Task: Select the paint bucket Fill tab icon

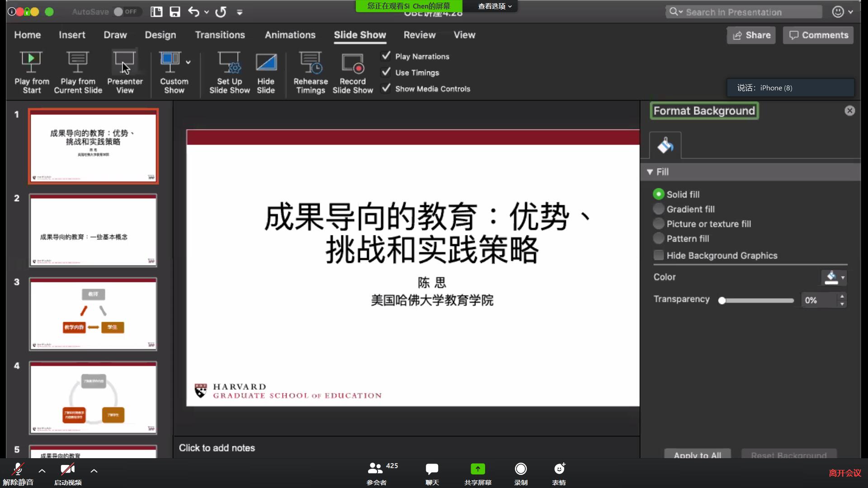Action: coord(665,145)
